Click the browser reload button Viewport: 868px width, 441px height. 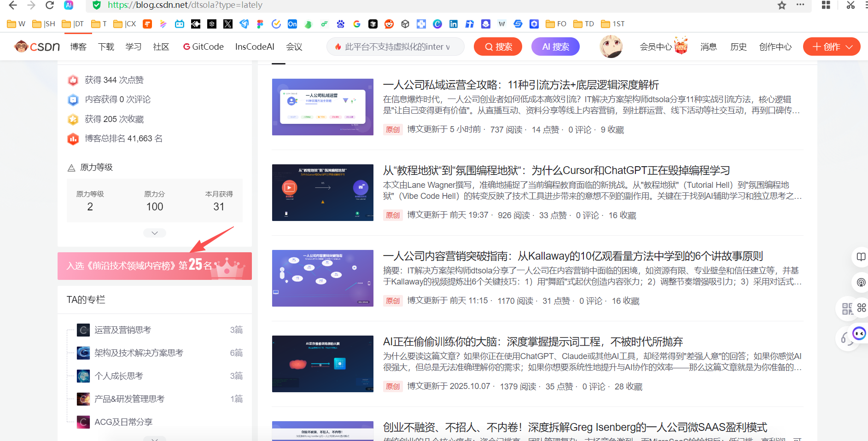50,5
